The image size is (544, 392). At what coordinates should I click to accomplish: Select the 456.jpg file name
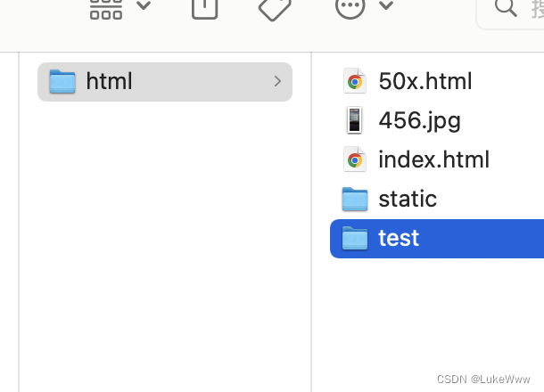[x=419, y=120]
